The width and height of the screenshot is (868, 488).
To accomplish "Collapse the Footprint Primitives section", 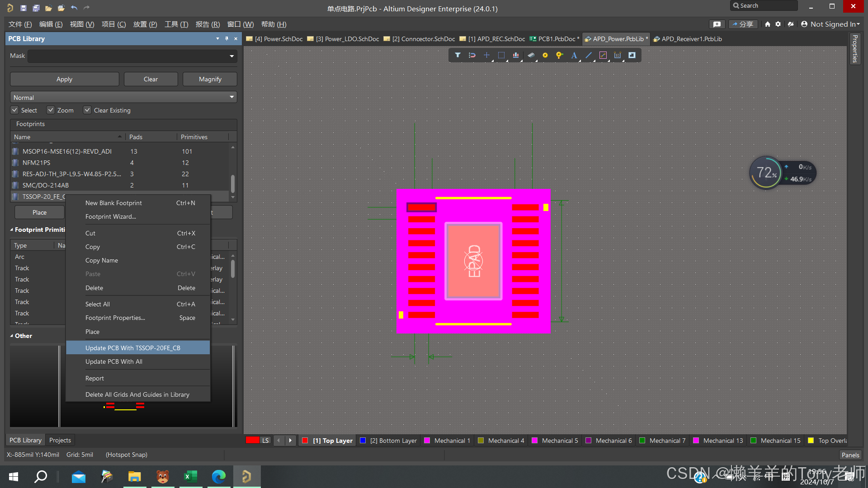I will pos(12,230).
